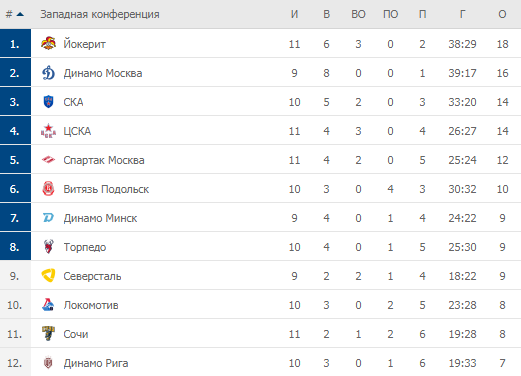Click the Торпедо deer logo
Image resolution: width=521 pixels, height=376 pixels.
(48, 247)
